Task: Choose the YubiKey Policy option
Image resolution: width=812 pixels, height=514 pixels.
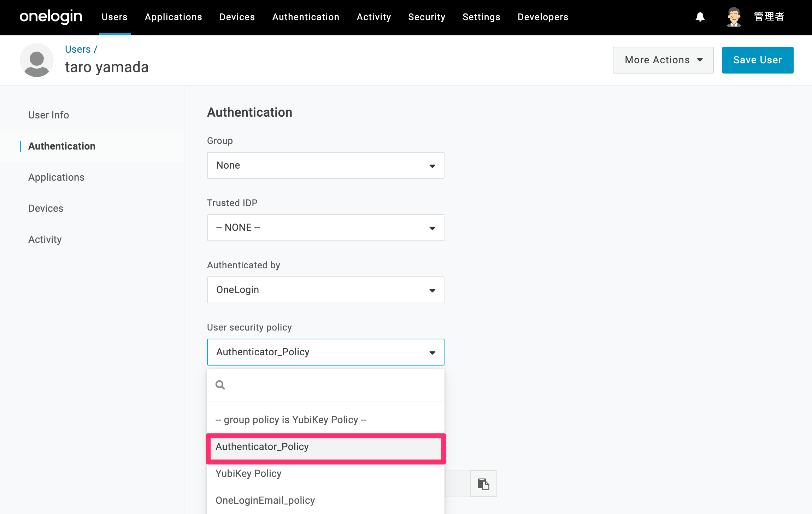Action: (325, 474)
